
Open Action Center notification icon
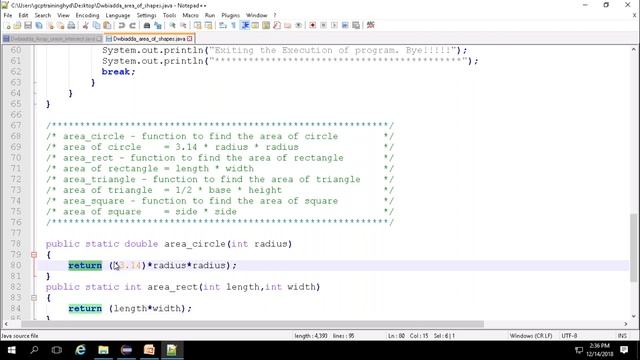(624, 350)
